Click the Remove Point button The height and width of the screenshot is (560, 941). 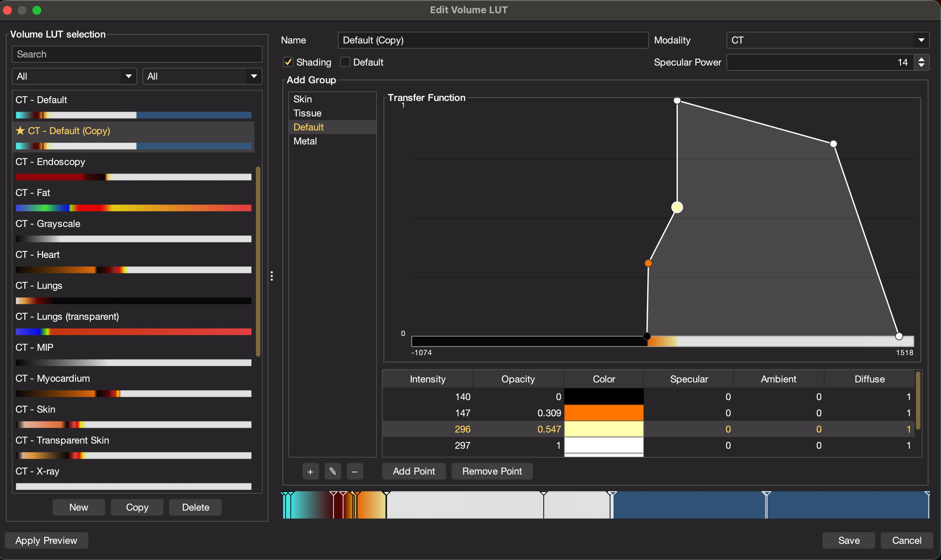click(x=492, y=471)
